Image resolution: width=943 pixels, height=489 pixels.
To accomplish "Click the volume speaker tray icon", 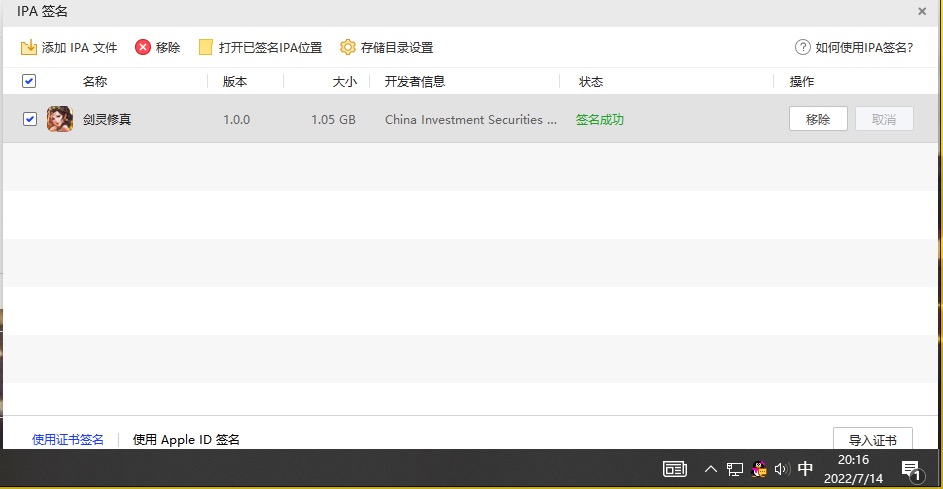I will point(782,469).
